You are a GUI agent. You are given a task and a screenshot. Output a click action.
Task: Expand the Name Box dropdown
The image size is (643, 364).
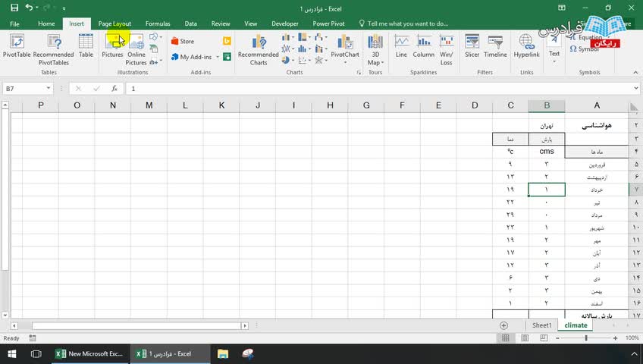pos(49,88)
